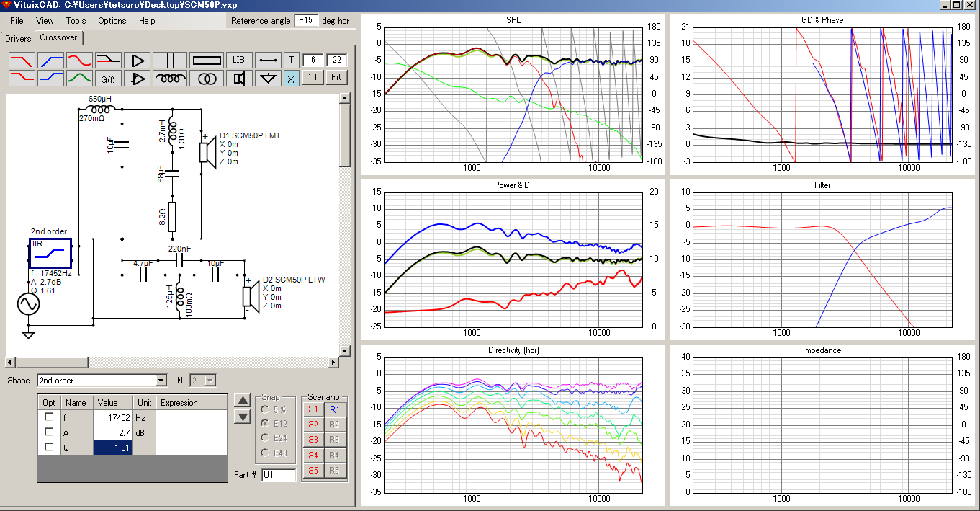Add a ground symbol

[x=269, y=78]
